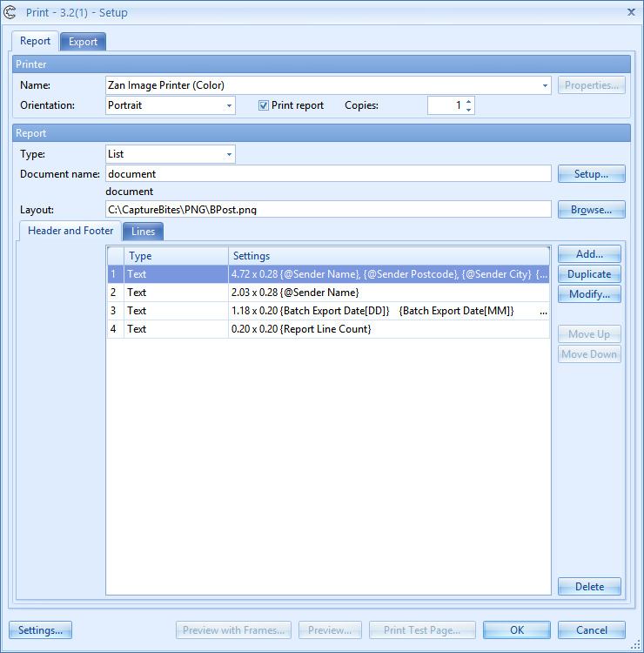Click Add to create a new entry
The image size is (644, 653).
pos(589,254)
